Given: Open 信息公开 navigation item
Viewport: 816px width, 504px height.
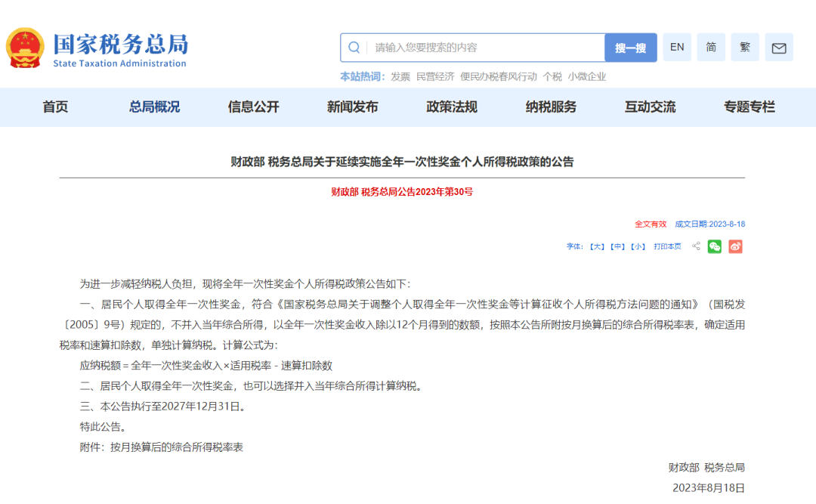Looking at the screenshot, I should 253,107.
